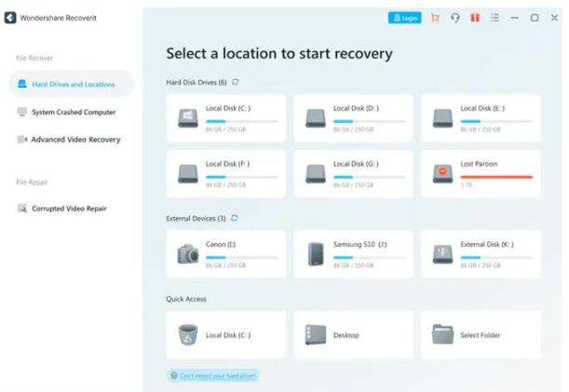Refresh the Hard Disk Drives list
The image size is (569, 392).
(236, 83)
